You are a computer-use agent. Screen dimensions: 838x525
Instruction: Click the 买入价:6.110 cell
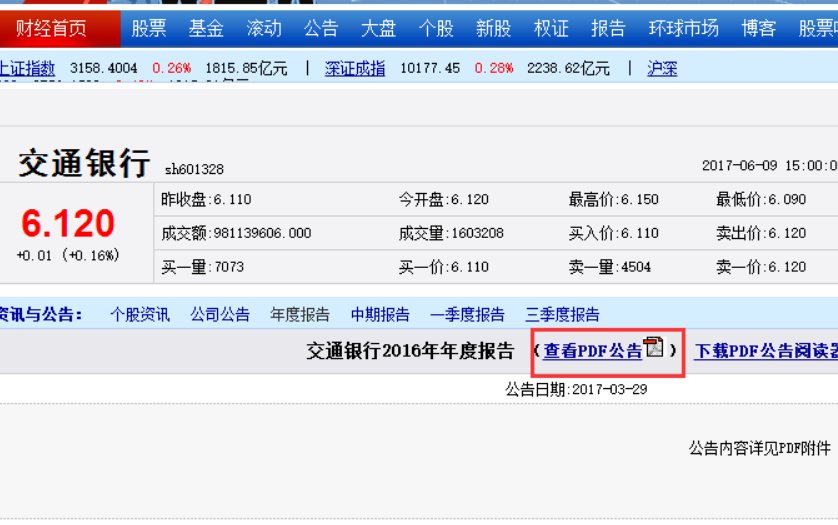pyautogui.click(x=613, y=233)
